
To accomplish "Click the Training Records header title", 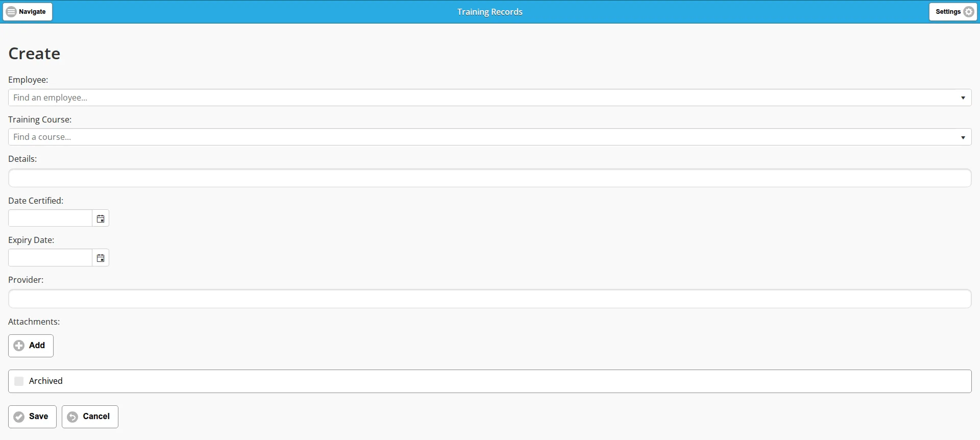I will coord(489,12).
